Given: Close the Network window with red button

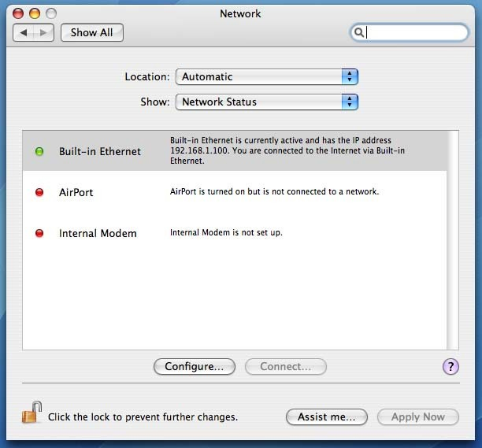Looking at the screenshot, I should coord(18,13).
